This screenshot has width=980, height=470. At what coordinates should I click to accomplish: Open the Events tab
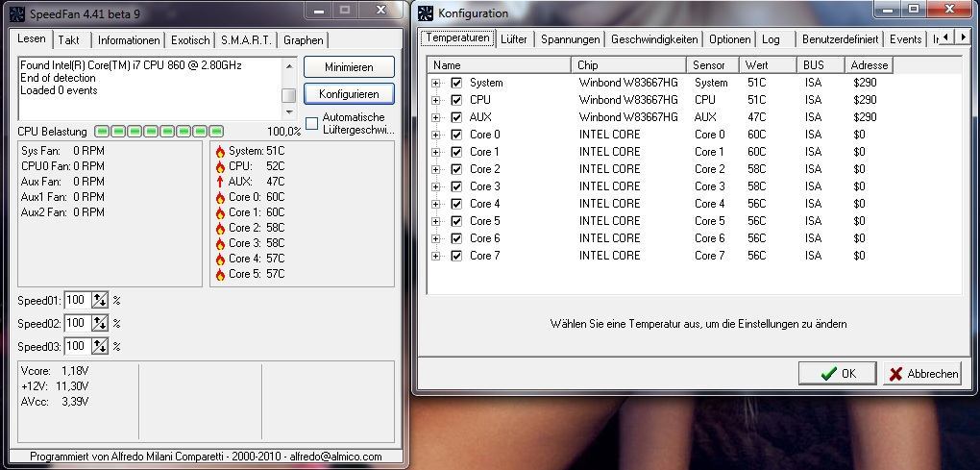tap(906, 38)
